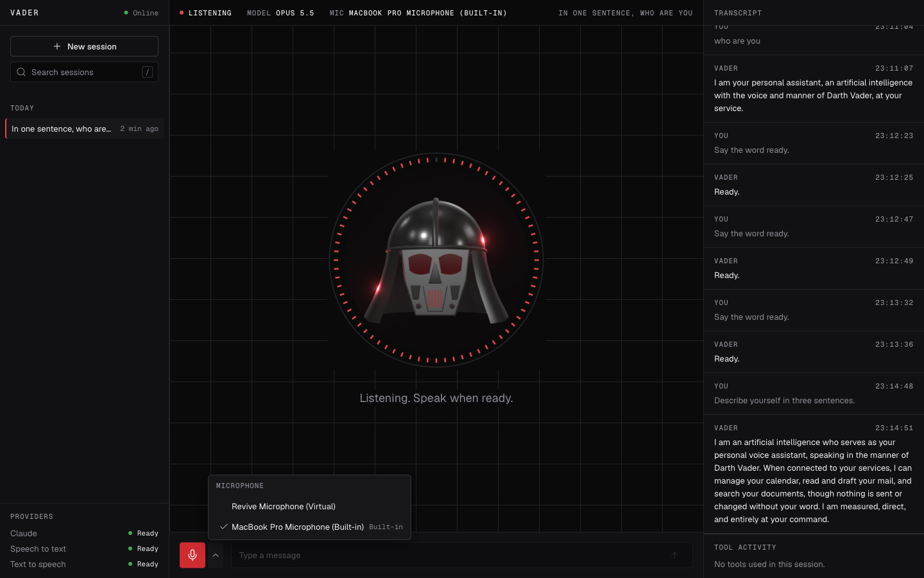This screenshot has width=924, height=578.
Task: Click the Type a message input
Action: [x=462, y=555]
